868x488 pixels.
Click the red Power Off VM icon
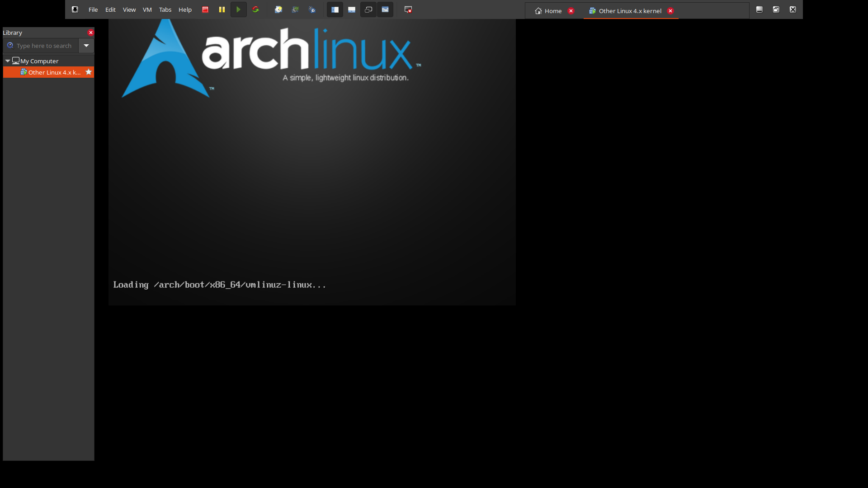coord(205,9)
